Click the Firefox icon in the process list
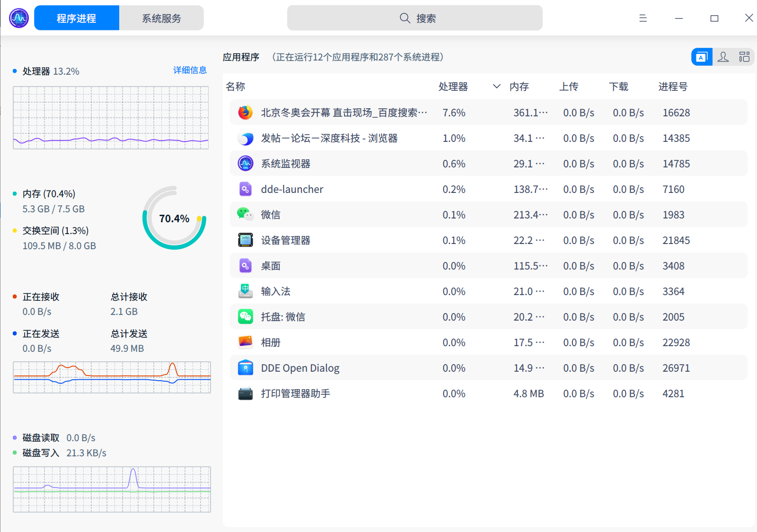Screen dimensions: 757x532 (246, 113)
